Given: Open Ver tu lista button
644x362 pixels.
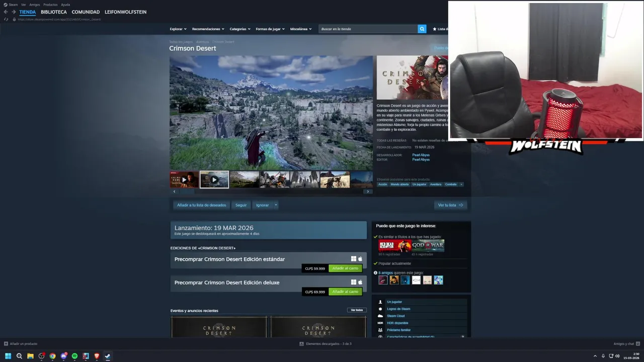Looking at the screenshot, I should tap(450, 205).
